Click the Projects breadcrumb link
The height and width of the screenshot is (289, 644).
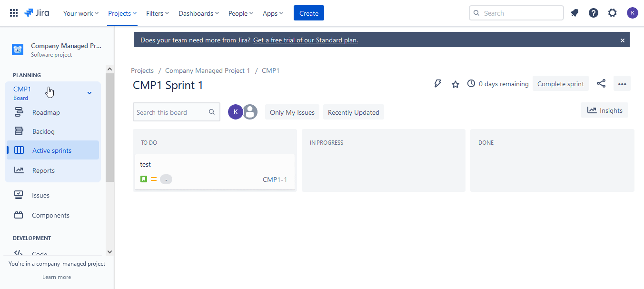142,70
